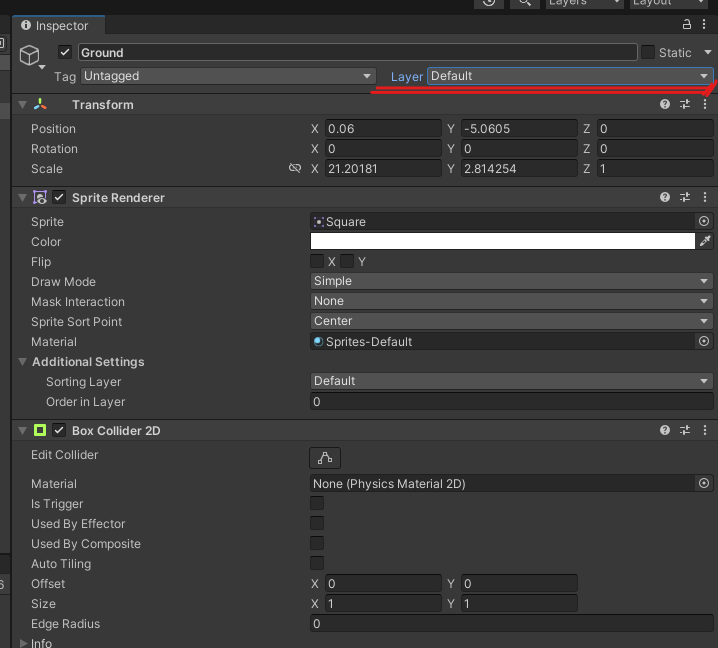Open Mask Interaction dropdown
Viewport: 718px width, 648px height.
pyautogui.click(x=511, y=301)
